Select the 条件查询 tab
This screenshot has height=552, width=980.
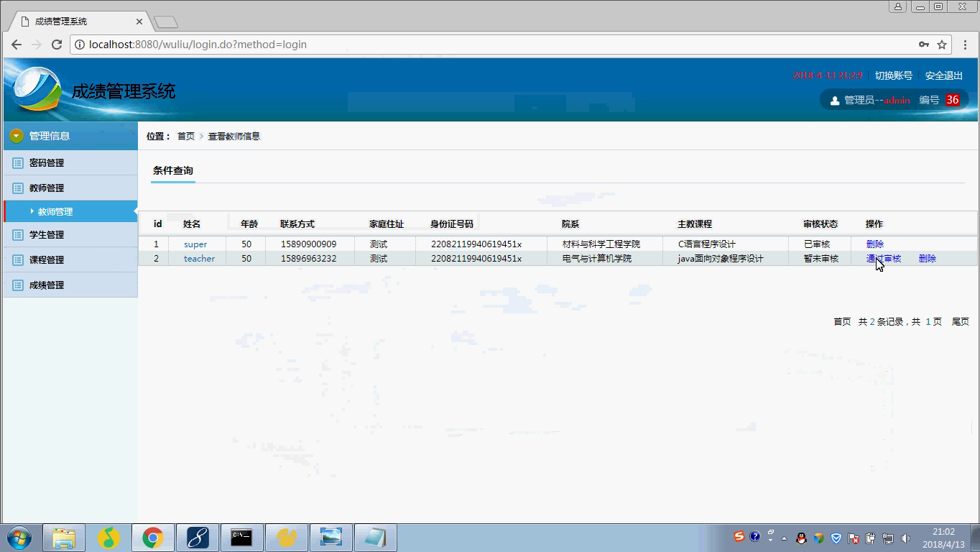173,171
